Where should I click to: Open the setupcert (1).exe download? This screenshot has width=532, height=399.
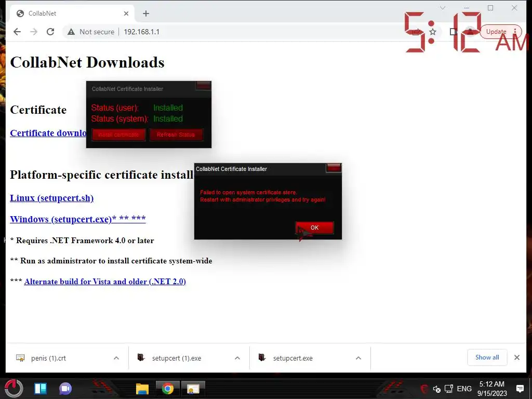(x=177, y=358)
